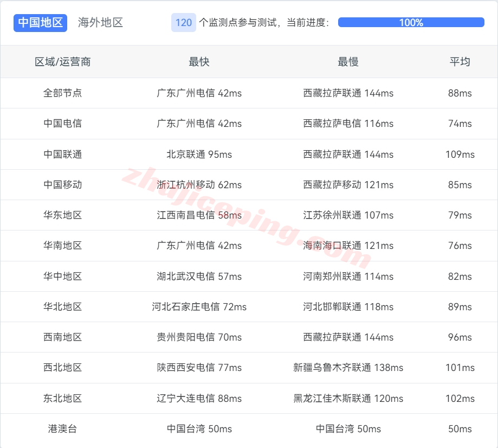The height and width of the screenshot is (448, 498).
Task: Click the 最慢 column header
Action: tap(348, 62)
